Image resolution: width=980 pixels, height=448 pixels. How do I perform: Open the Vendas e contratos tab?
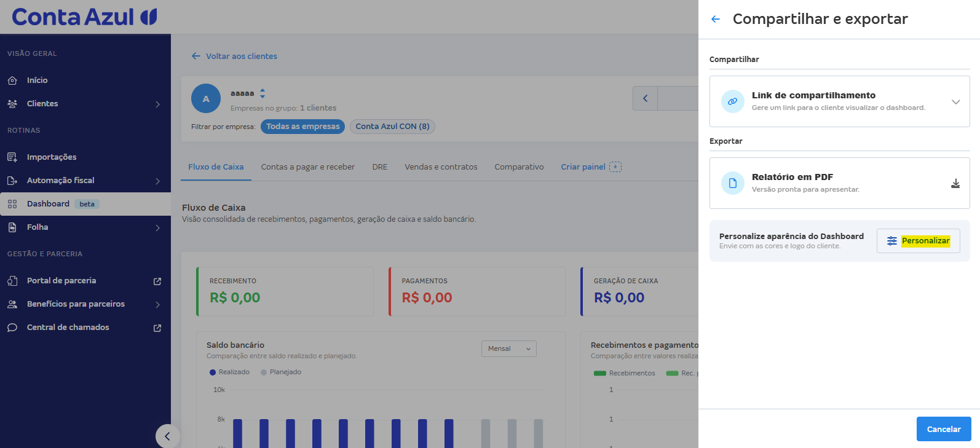coord(441,167)
